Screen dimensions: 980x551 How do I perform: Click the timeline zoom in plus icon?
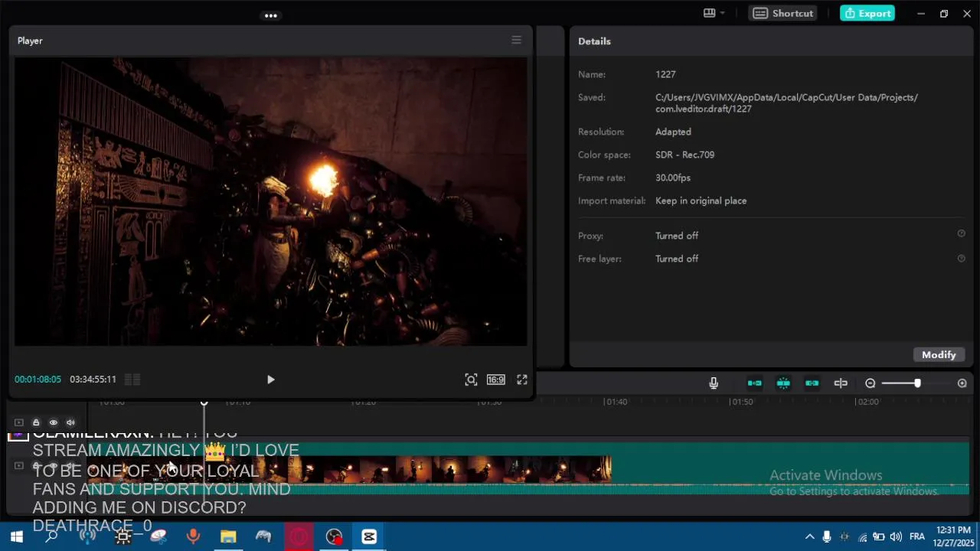coord(962,383)
